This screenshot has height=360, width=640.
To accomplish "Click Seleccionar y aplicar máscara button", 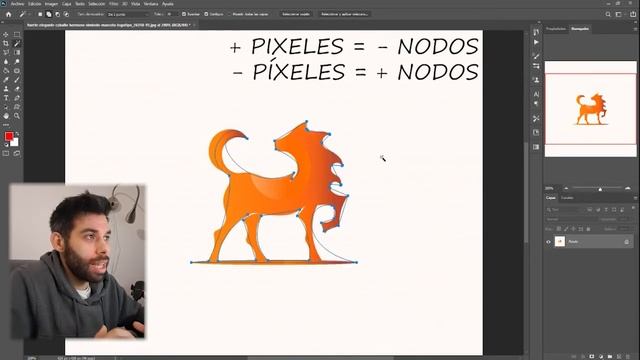I will point(344,14).
